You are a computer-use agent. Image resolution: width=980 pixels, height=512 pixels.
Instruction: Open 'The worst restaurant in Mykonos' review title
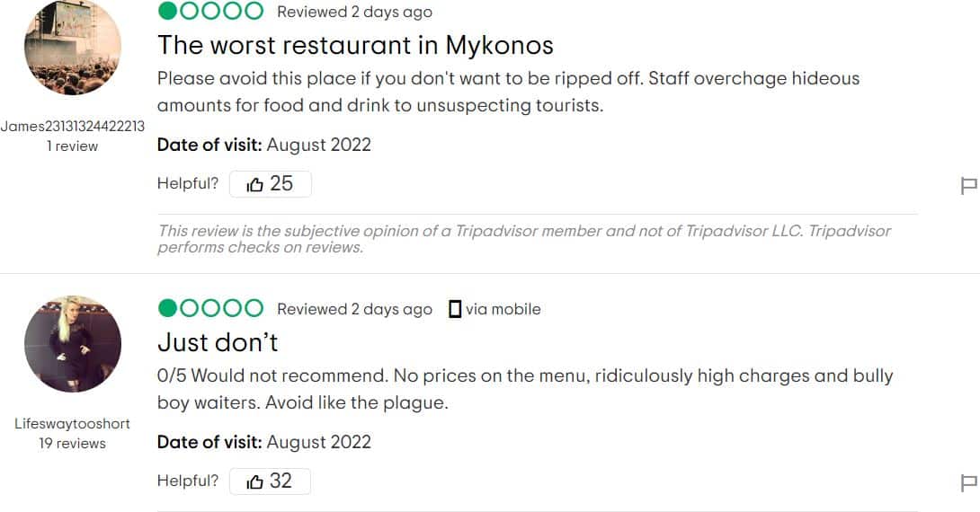tap(355, 45)
